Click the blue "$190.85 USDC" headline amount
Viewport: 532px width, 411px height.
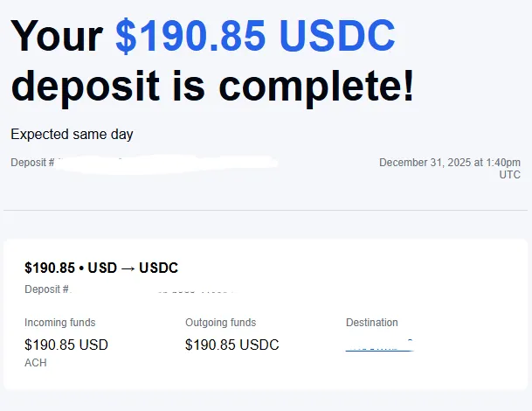pyautogui.click(x=255, y=36)
